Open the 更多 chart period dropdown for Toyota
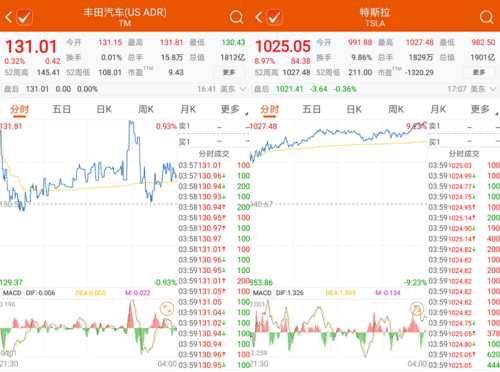500x372 pixels. tap(234, 109)
